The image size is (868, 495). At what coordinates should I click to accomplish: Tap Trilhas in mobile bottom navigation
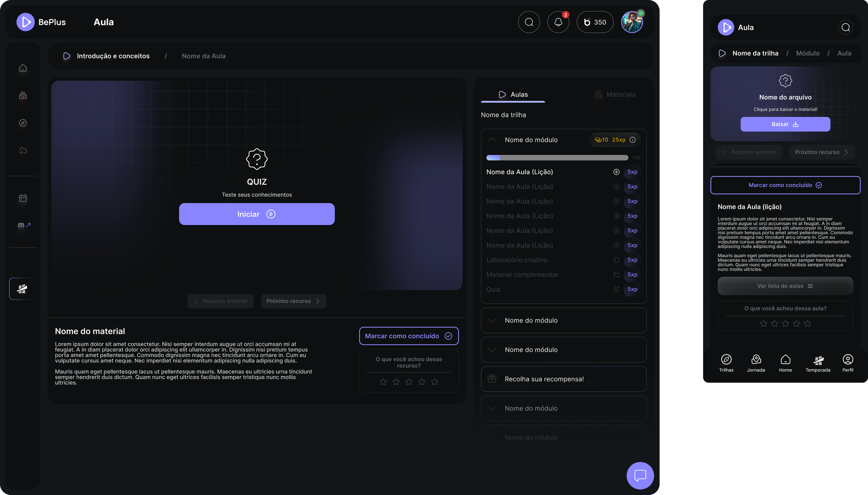pyautogui.click(x=726, y=363)
